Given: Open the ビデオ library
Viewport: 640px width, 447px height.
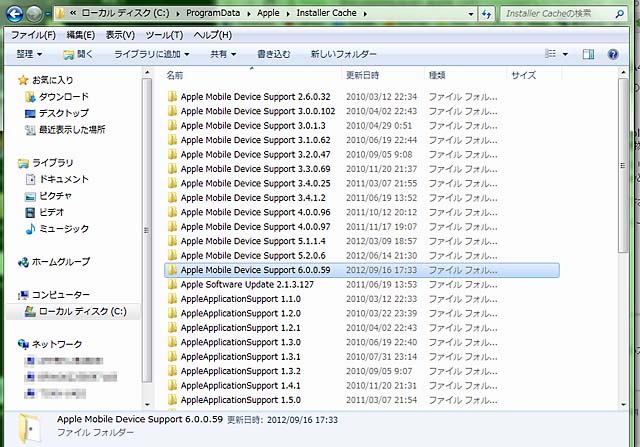Looking at the screenshot, I should tap(44, 212).
